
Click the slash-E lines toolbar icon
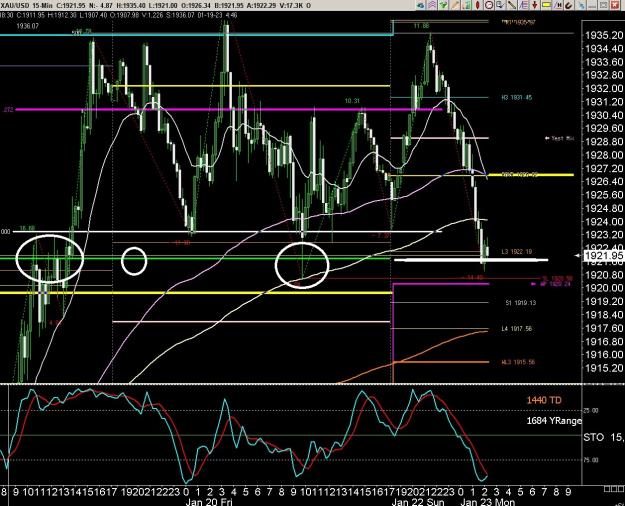click(x=523, y=5)
